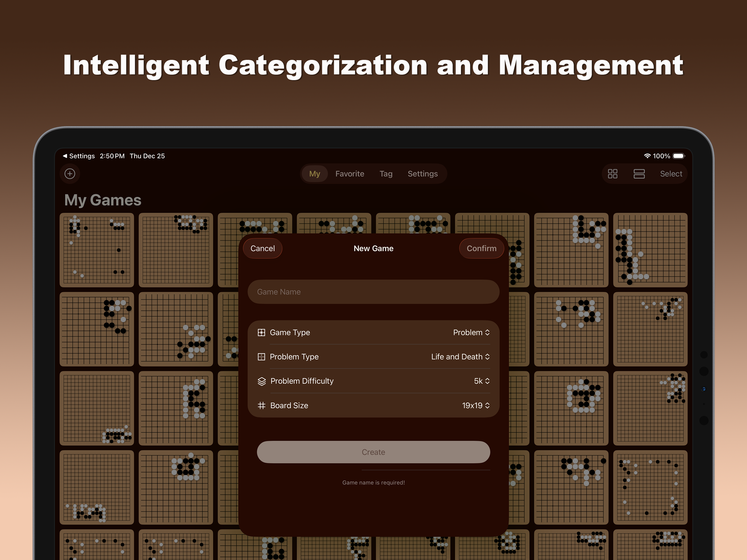Click the My Games heading

[103, 200]
